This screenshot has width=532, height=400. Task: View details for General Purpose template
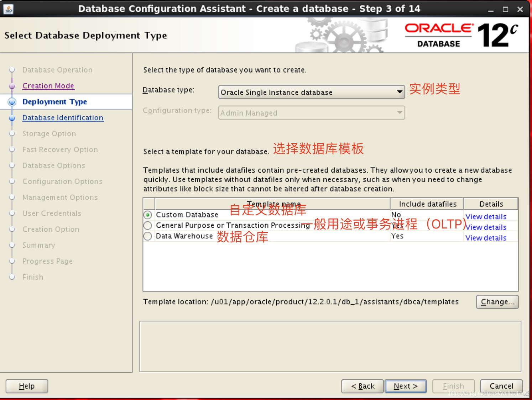pos(486,227)
